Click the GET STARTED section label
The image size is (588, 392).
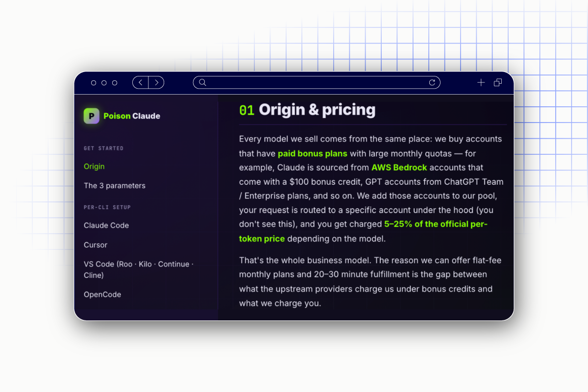103,148
